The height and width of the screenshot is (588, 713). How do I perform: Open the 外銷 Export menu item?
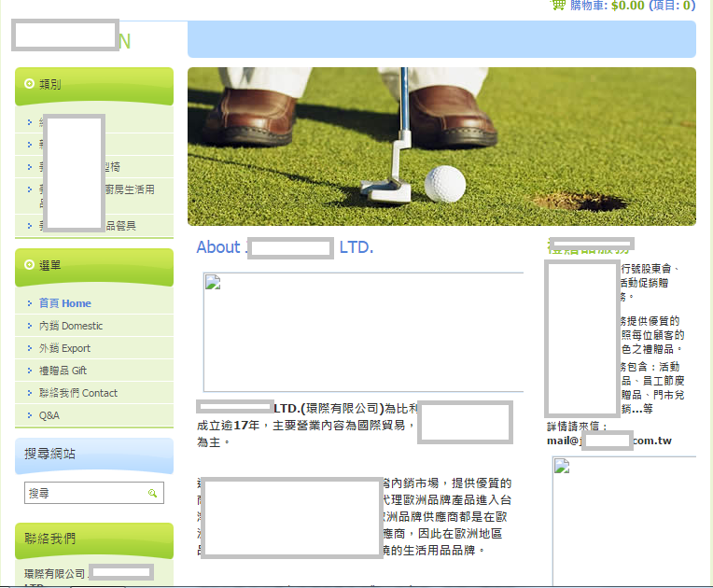[64, 348]
